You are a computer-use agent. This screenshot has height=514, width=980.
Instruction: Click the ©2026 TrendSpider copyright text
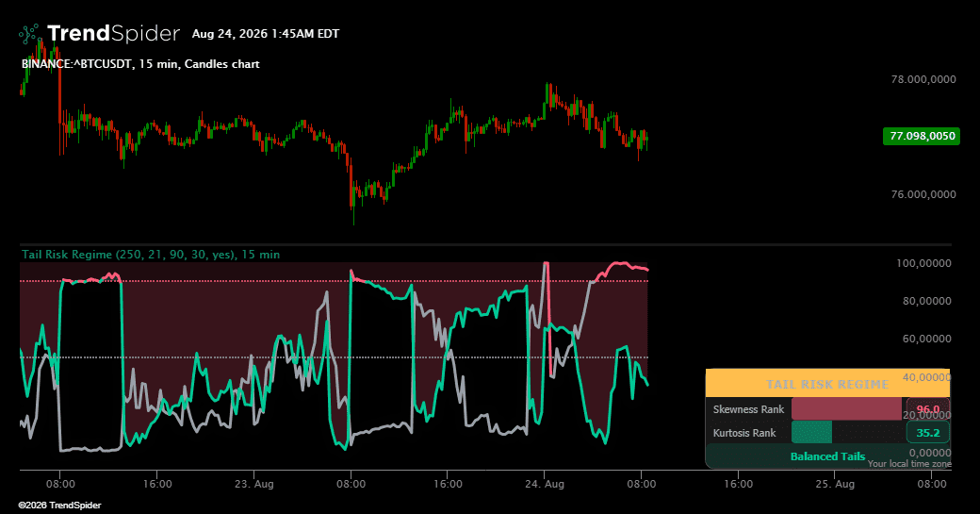pos(59,506)
